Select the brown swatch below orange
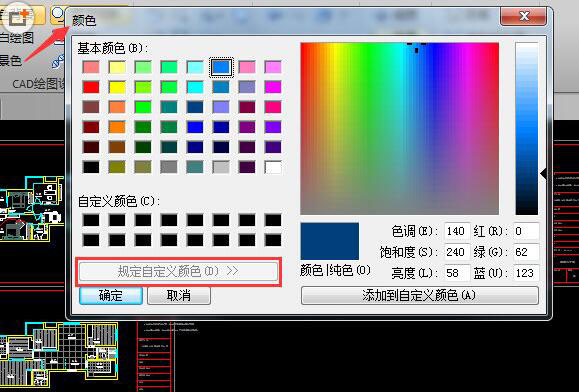Screen dimensions: 579x392 coord(117,147)
